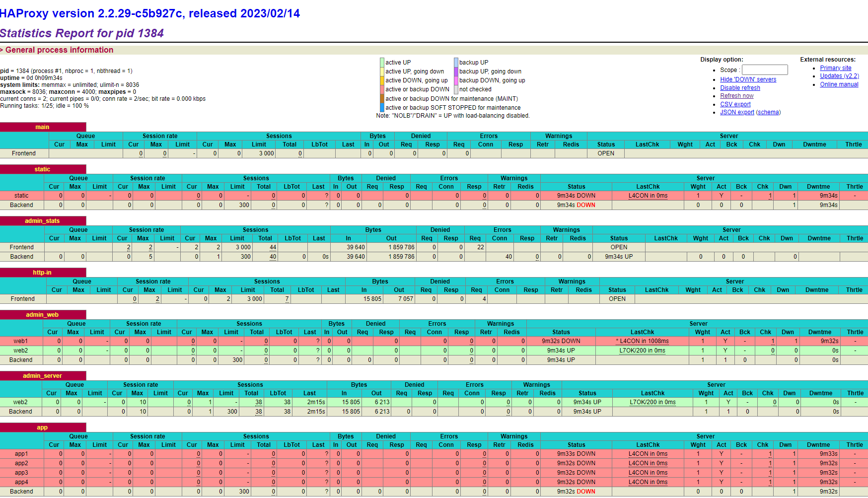Click the app2 server row name
This screenshot has width=868, height=498.
[x=21, y=463]
